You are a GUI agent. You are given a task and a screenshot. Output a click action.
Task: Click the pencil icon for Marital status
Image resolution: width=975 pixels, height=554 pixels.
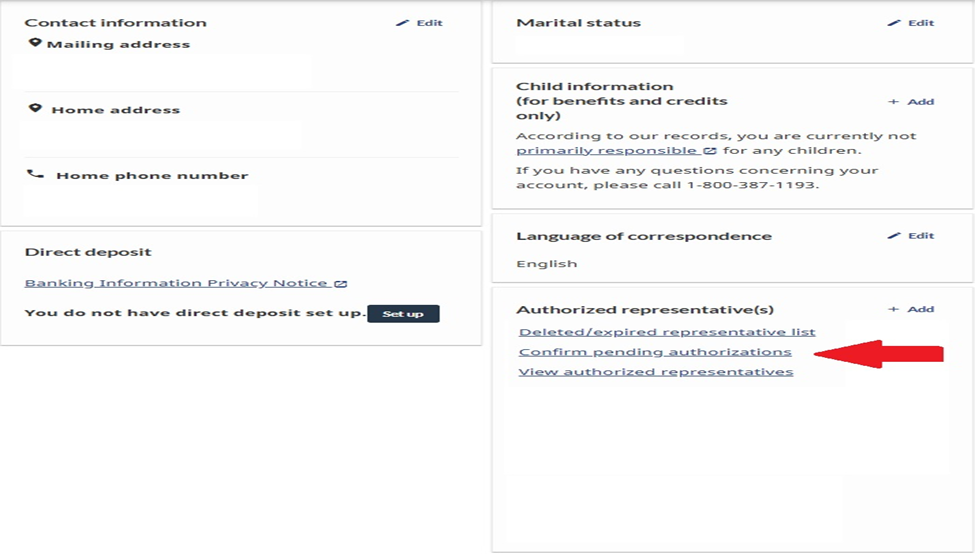point(894,23)
